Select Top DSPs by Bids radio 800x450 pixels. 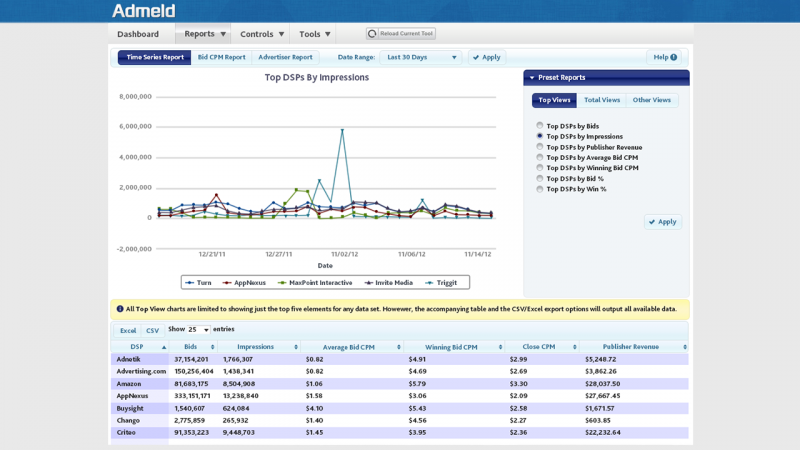[x=539, y=126]
